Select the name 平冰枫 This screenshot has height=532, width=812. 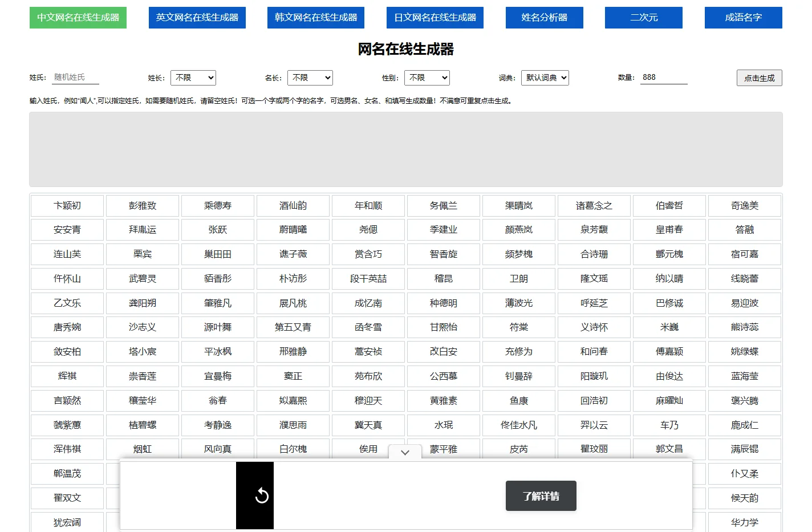pyautogui.click(x=218, y=352)
